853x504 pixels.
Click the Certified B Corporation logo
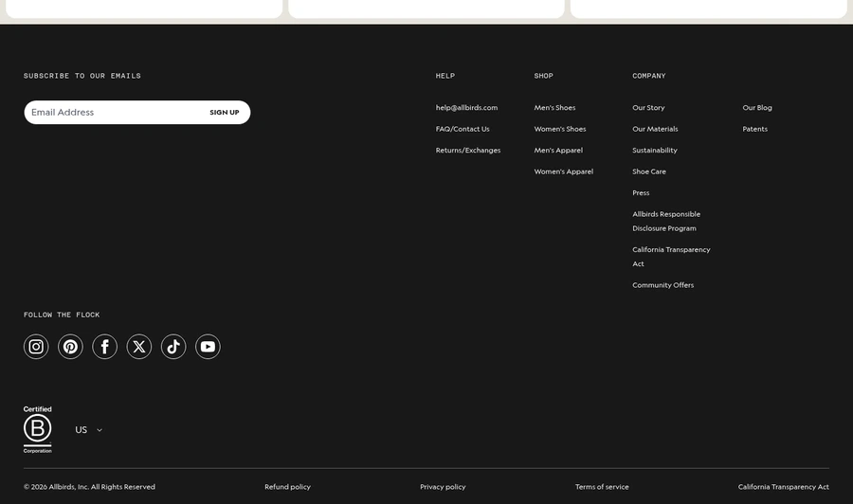pyautogui.click(x=38, y=429)
